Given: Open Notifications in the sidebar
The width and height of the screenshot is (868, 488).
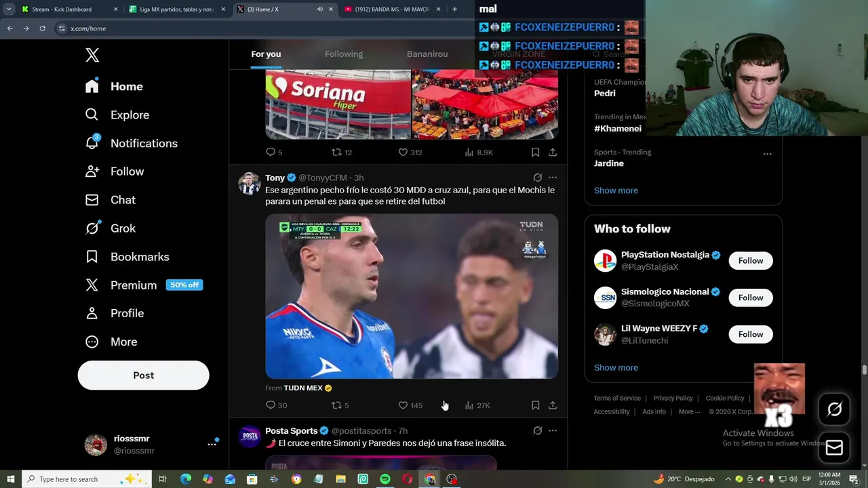Looking at the screenshot, I should (131, 143).
